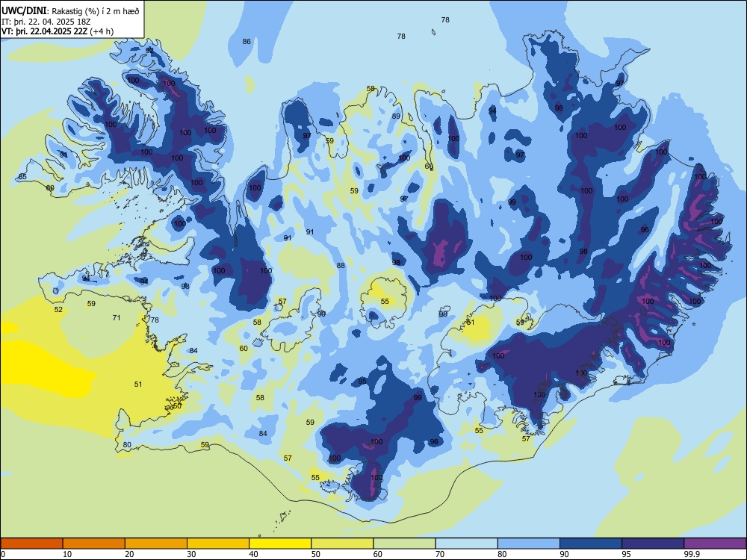Click the '99.9' legend tick label
Screen dimensions: 747x560
691,554
